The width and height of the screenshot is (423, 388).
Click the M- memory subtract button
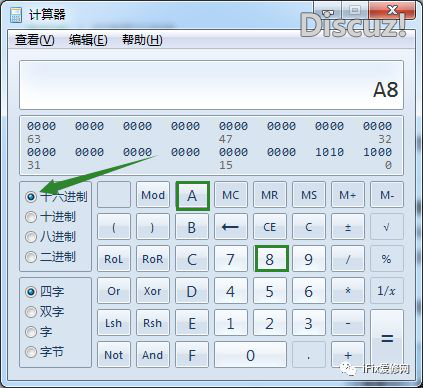point(387,195)
